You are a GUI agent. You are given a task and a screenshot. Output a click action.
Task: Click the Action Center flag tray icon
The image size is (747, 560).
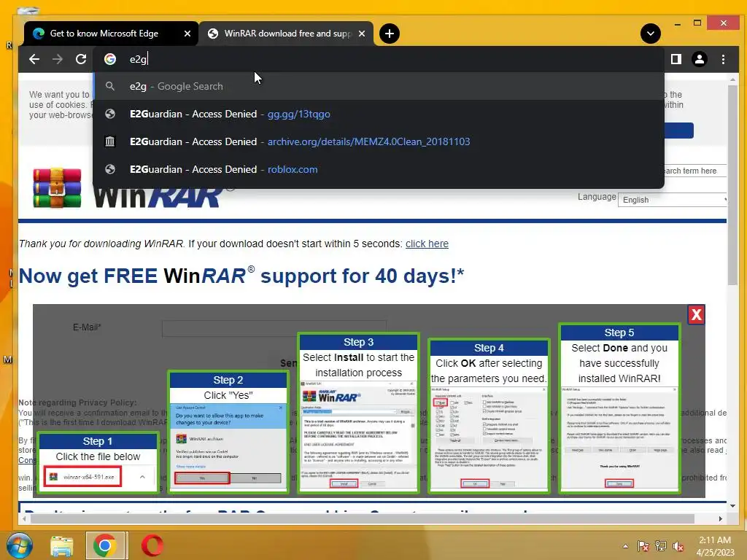(643, 546)
